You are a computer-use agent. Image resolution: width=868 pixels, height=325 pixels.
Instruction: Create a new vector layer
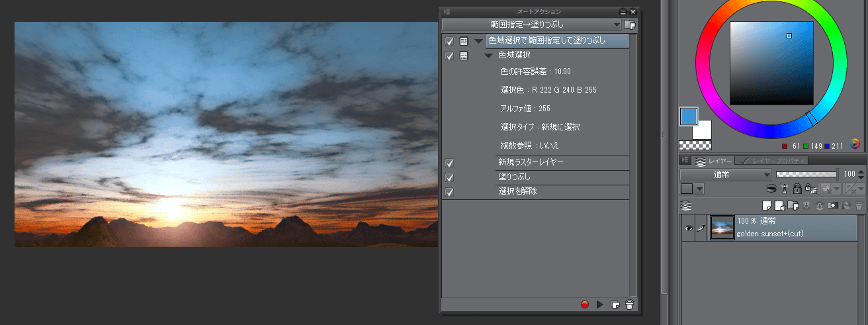pos(779,205)
